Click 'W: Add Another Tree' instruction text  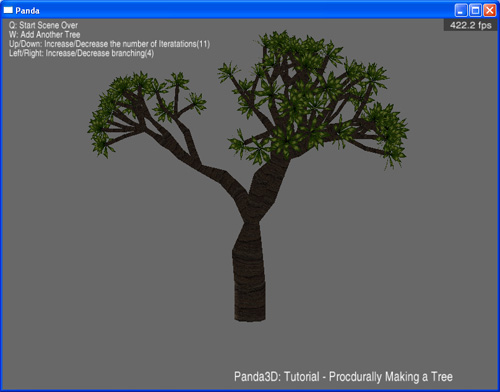tap(45, 35)
